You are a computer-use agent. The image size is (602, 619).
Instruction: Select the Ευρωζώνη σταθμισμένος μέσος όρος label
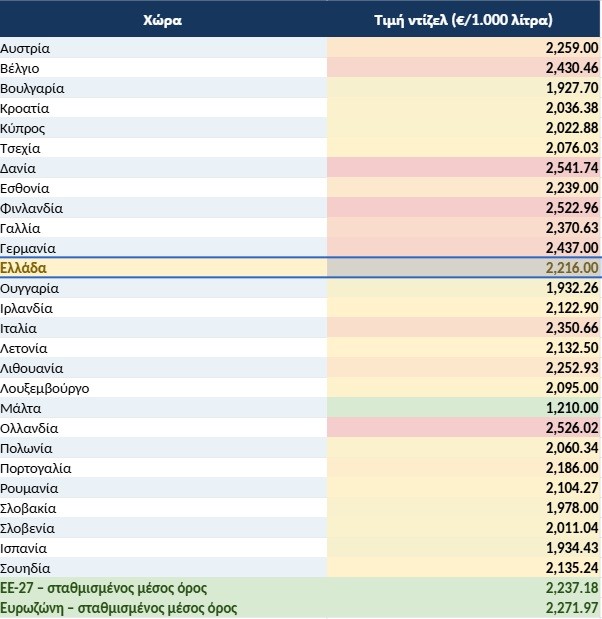click(118, 608)
